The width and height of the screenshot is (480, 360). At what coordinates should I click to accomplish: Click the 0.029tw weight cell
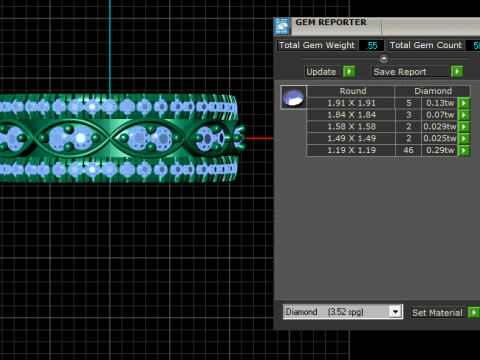(440, 127)
